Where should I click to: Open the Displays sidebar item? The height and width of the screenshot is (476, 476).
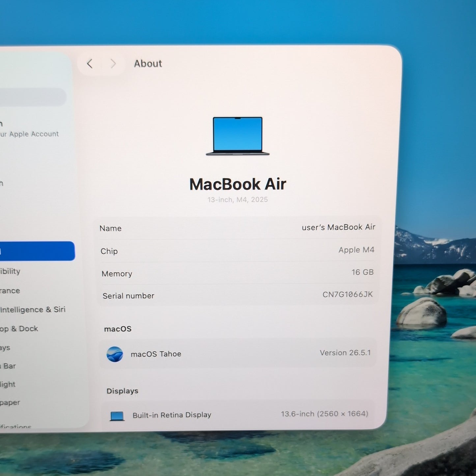coord(5,348)
